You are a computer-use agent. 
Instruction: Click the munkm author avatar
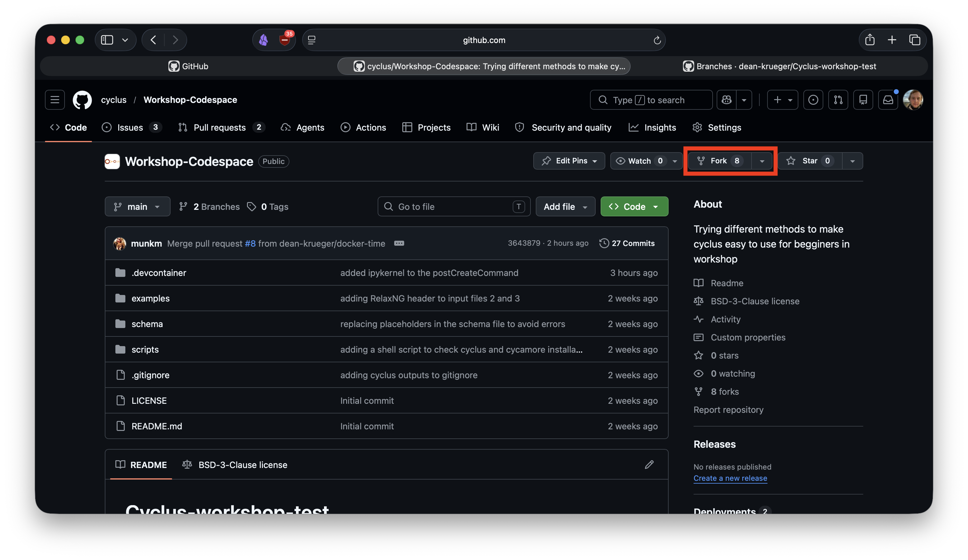119,243
